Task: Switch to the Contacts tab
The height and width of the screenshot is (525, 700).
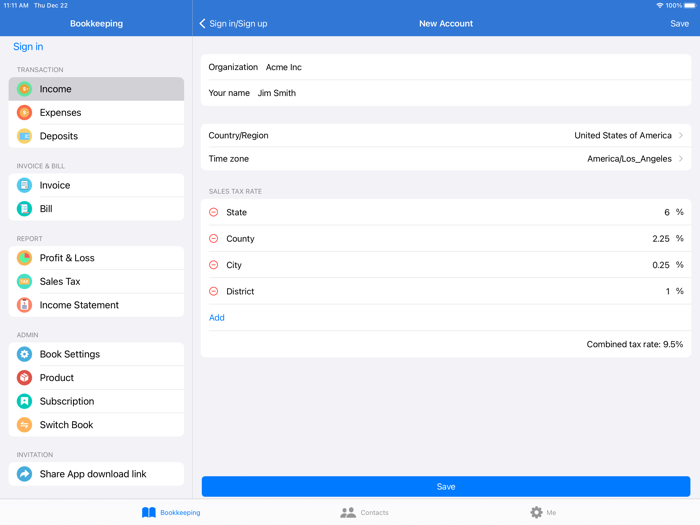Action: pos(364,512)
